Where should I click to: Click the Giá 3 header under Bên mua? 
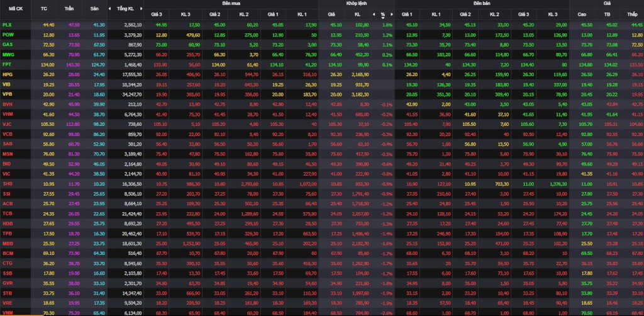click(156, 14)
